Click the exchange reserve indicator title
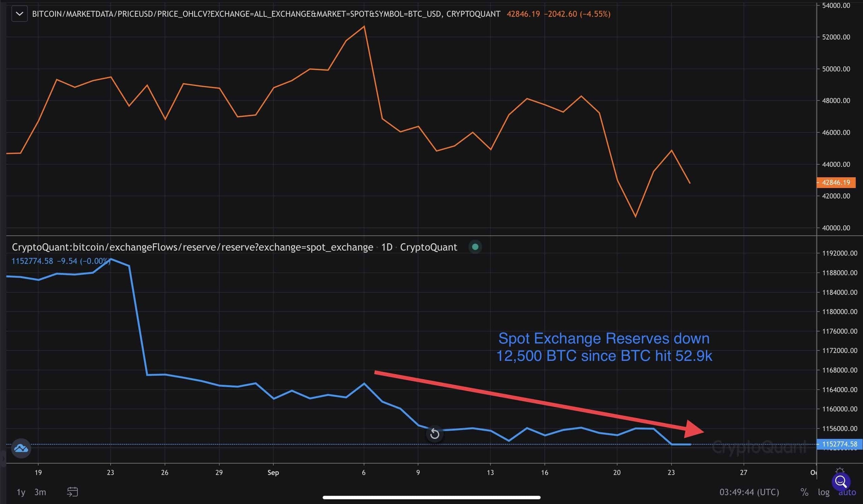The width and height of the screenshot is (863, 504). [192, 247]
